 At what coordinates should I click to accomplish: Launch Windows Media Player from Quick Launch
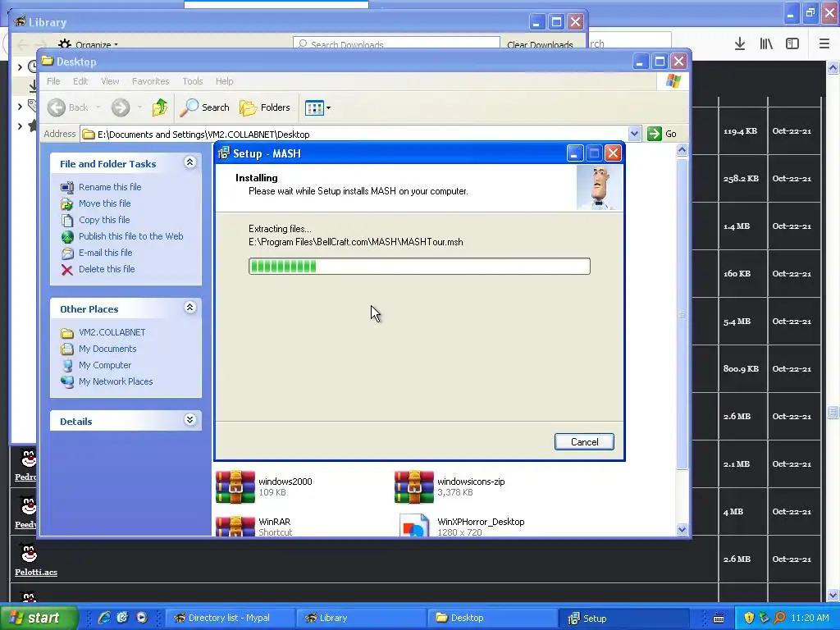tap(141, 618)
